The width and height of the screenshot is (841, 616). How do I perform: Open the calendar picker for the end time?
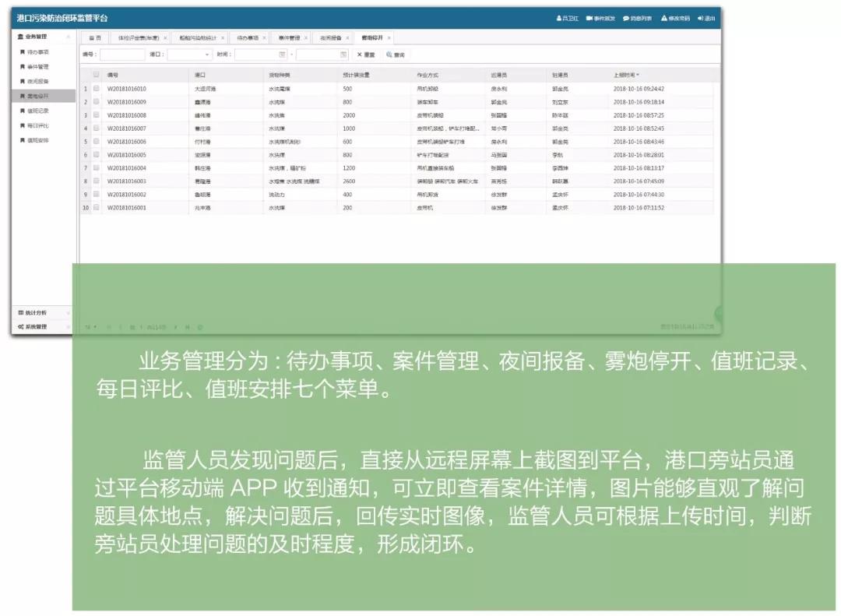[343, 55]
